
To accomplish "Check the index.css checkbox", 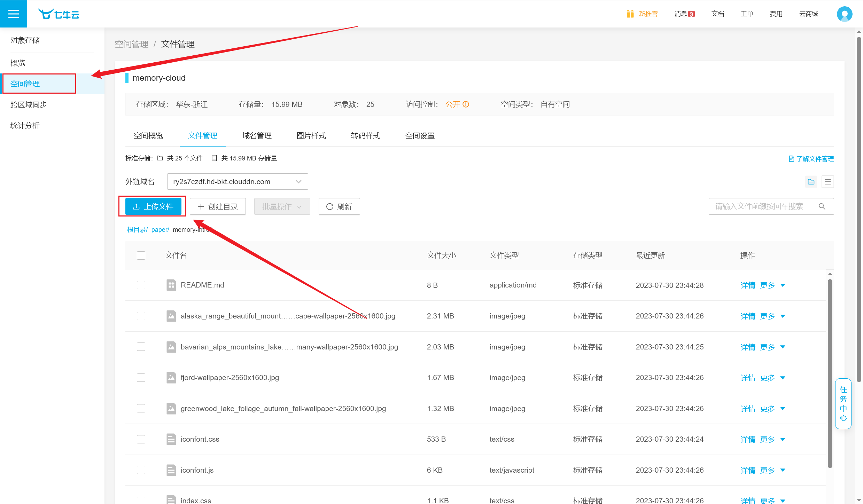I will click(141, 501).
